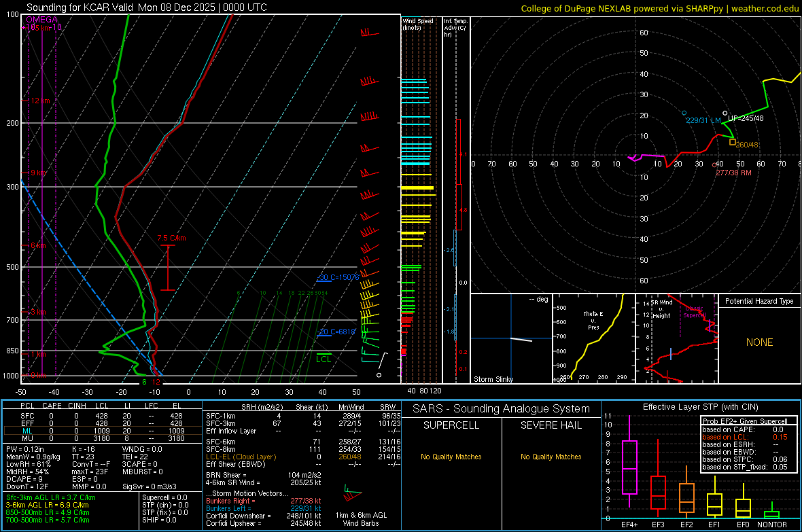Screen dimensions: 802x532
Task: Click the 'Sfc-3km AGL LR = 3.7 C/km' line
Action: [x=51, y=497]
